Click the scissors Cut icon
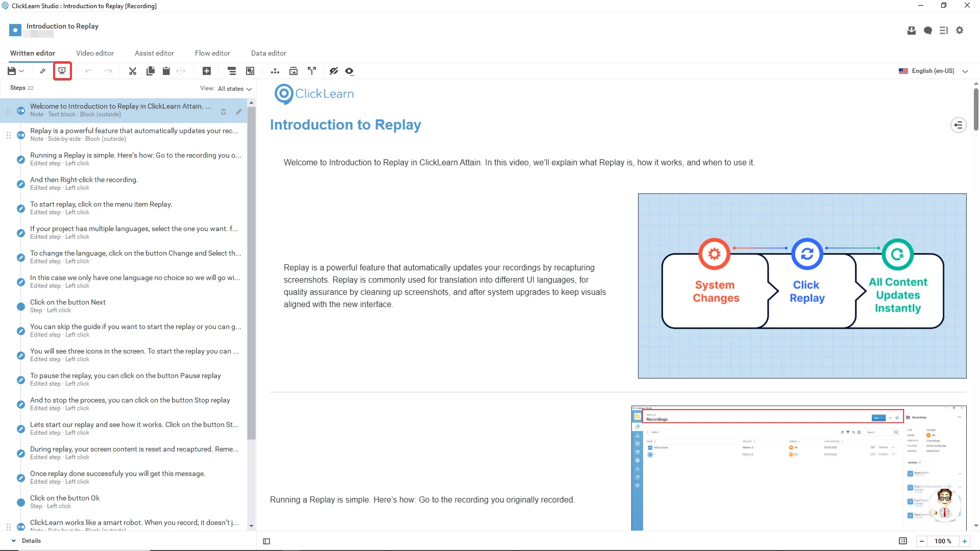 (132, 71)
